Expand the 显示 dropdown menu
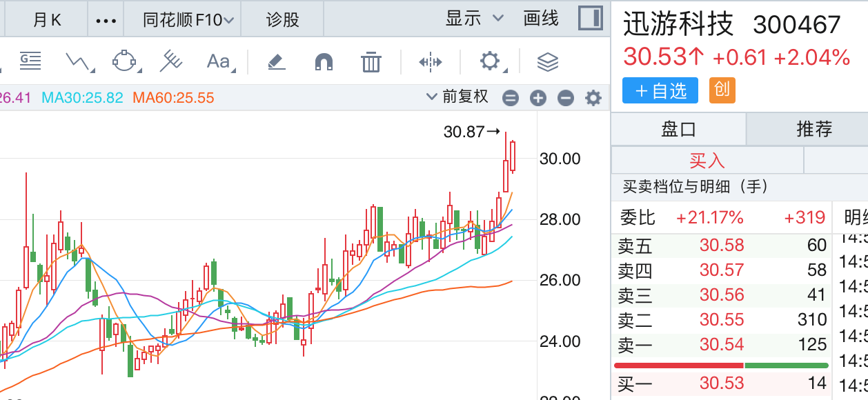Image resolution: width=868 pixels, height=400 pixels. coord(475,19)
